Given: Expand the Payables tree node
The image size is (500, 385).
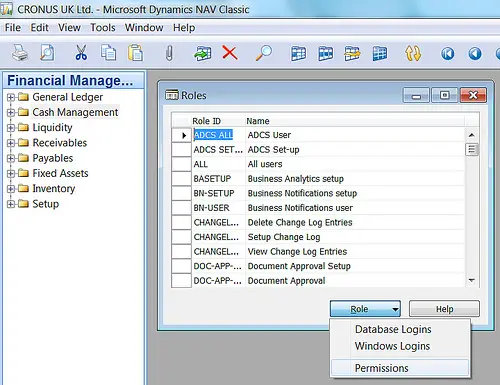Looking at the screenshot, I should pos(11,158).
